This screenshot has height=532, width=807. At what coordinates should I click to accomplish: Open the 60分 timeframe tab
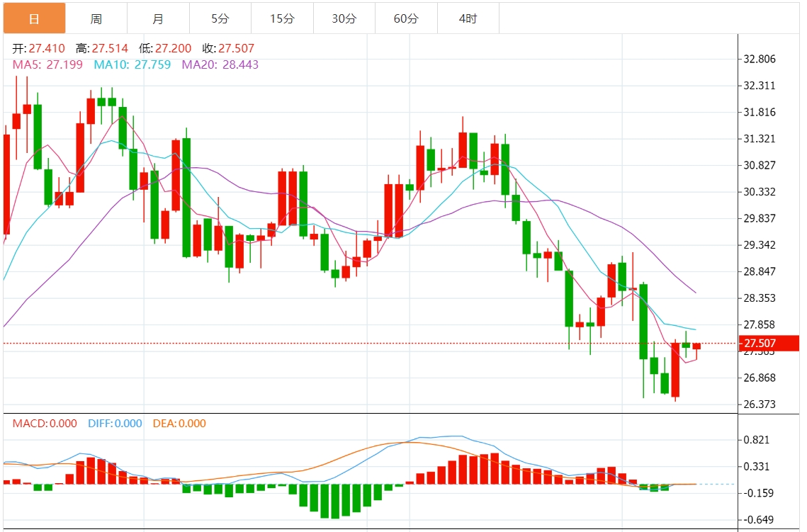click(406, 18)
